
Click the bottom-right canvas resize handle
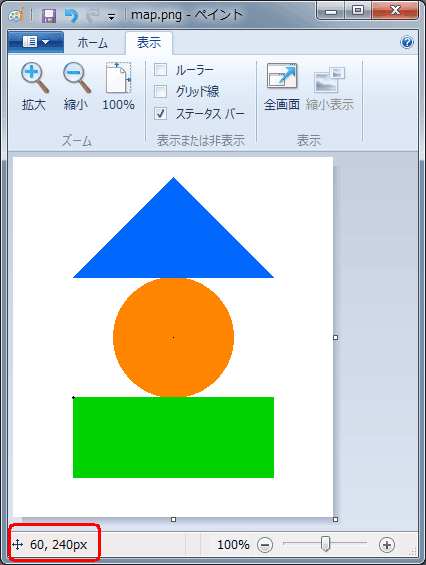click(x=336, y=519)
